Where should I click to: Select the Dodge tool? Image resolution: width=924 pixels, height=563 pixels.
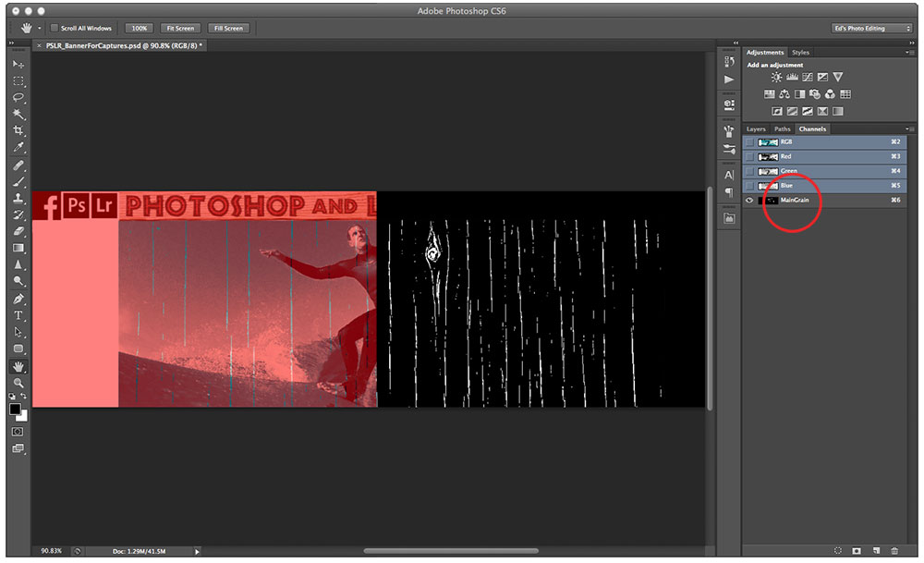18,281
